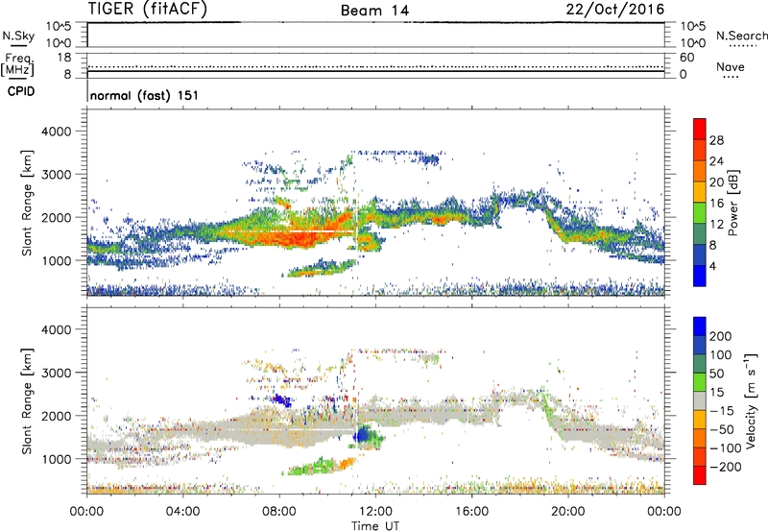Pick the blue bottom of power colorbar

pyautogui.click(x=700, y=276)
